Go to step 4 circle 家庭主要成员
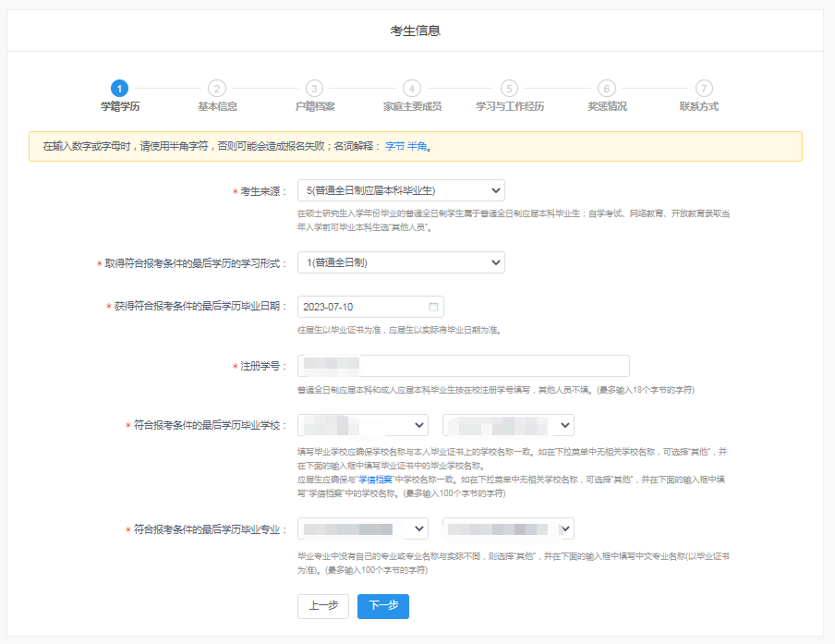Viewport: 835px width, 644px height. 412,88
